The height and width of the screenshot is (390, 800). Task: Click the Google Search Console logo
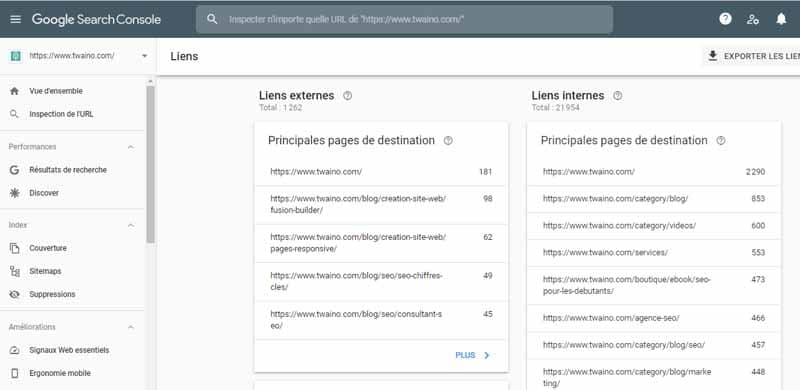tap(96, 19)
